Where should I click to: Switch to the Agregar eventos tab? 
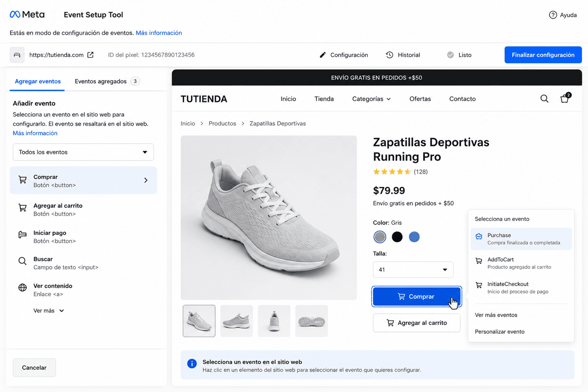[x=38, y=81]
